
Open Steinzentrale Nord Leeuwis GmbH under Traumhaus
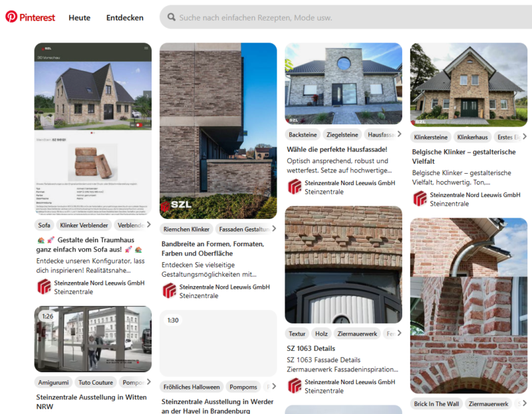click(x=99, y=283)
